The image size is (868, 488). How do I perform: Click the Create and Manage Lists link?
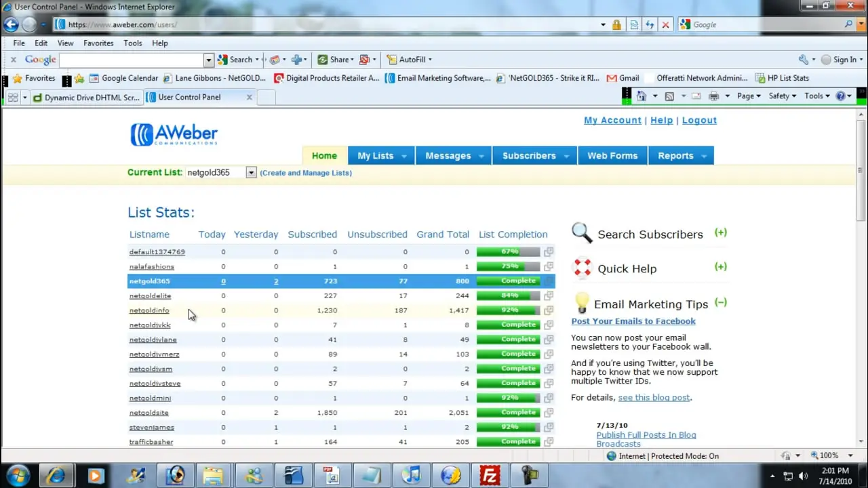coord(306,173)
